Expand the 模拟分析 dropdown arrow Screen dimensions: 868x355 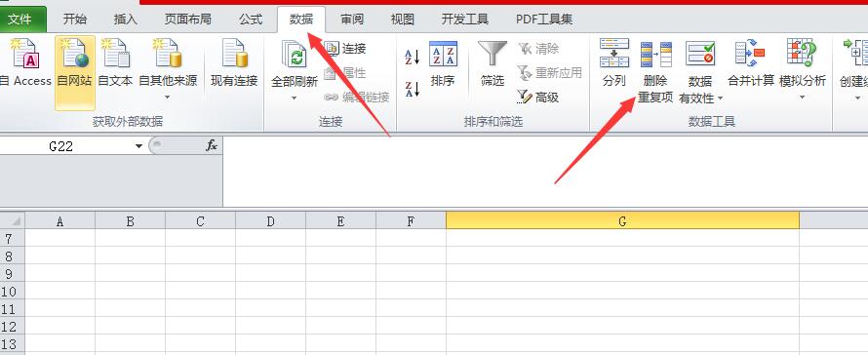click(x=802, y=98)
